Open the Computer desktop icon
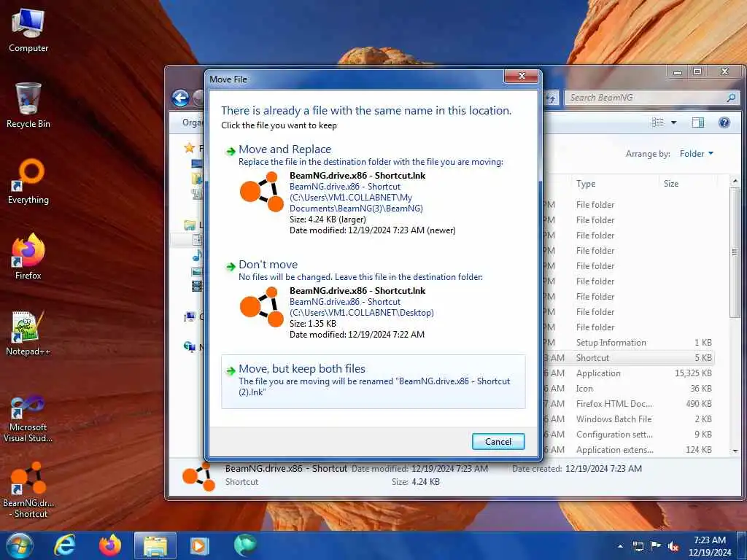The image size is (747, 560). tap(28, 31)
